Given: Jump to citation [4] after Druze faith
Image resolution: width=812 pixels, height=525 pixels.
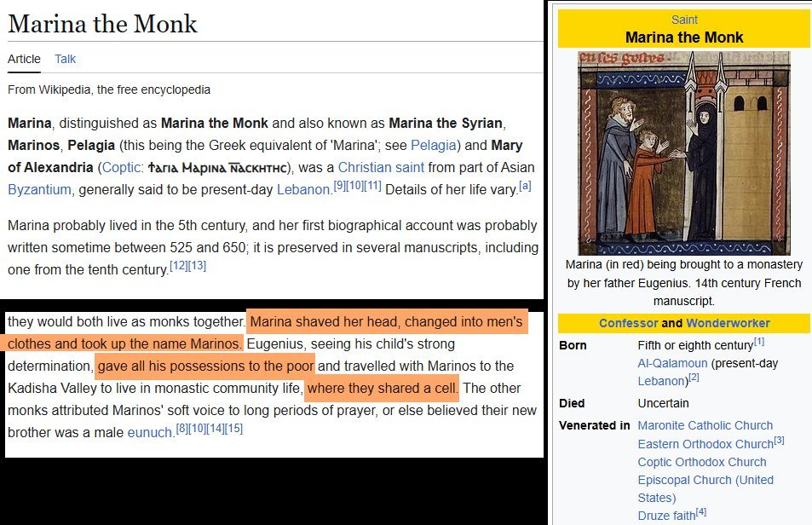Looking at the screenshot, I should (701, 511).
